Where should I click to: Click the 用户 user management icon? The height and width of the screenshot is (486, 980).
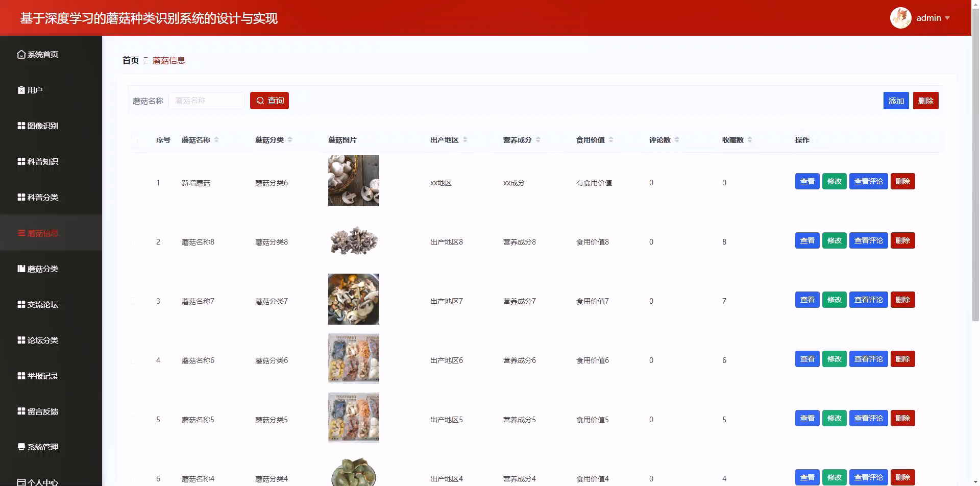[21, 90]
